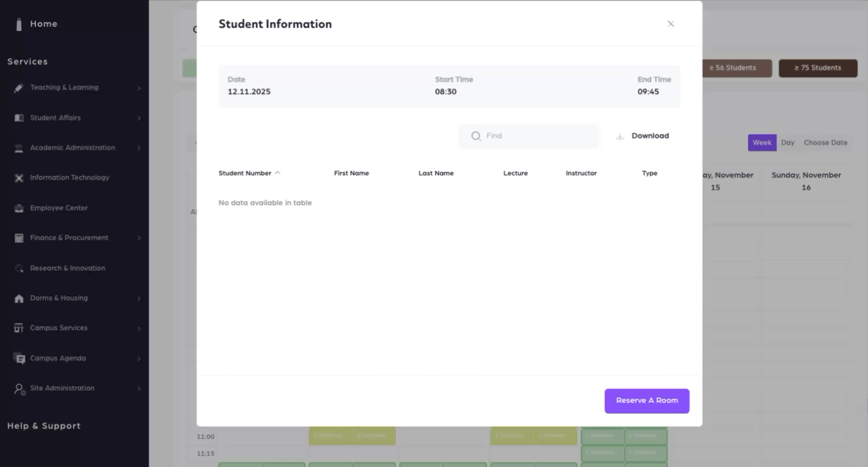This screenshot has height=467, width=868.
Task: Click the Finance & Procurement calculator icon
Action: coord(19,238)
